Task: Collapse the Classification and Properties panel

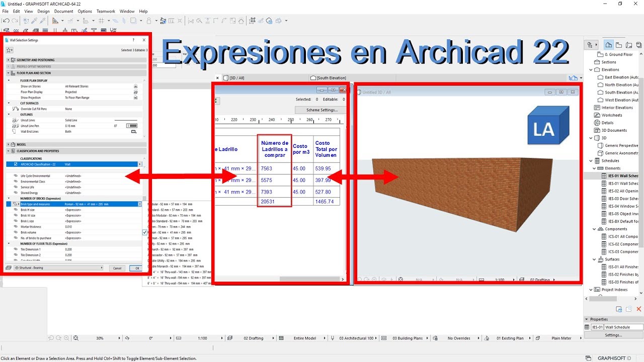Action: tap(10, 151)
